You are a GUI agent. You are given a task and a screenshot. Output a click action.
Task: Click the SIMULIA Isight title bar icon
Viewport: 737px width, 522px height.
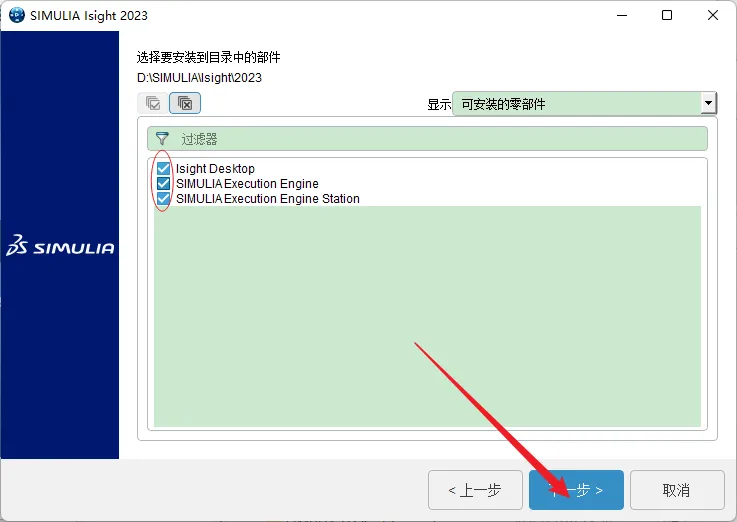[x=16, y=15]
